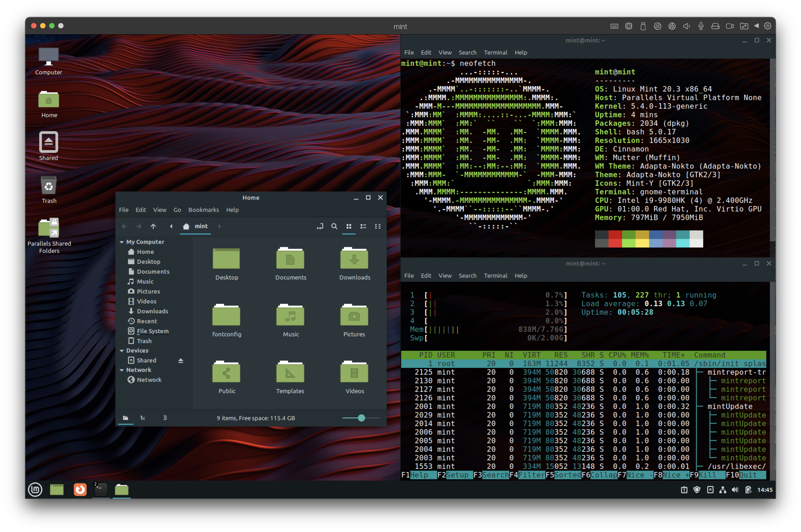Viewport: 801px width, 532px height.
Task: Open the Go menu in file manager
Action: click(177, 210)
